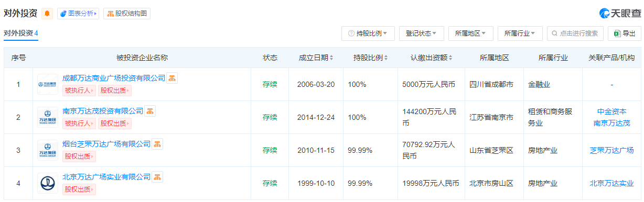Click structure icon beside 南京万达茂投资有限公司
The height and width of the screenshot is (202, 644).
(151, 111)
